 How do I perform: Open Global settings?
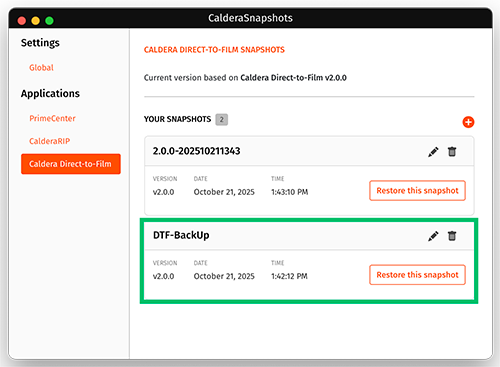[41, 68]
